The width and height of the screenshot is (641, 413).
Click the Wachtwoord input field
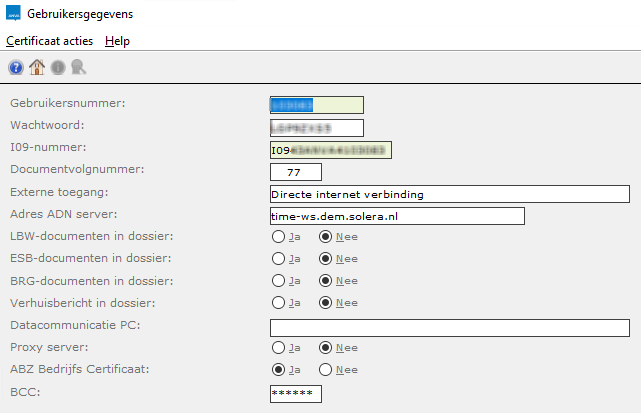click(316, 127)
